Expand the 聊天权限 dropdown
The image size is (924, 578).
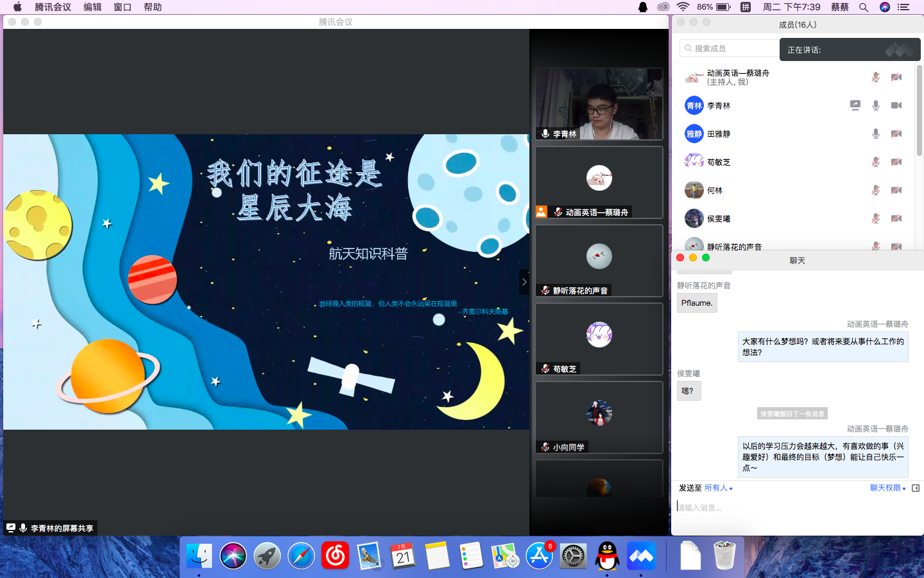[x=887, y=488]
